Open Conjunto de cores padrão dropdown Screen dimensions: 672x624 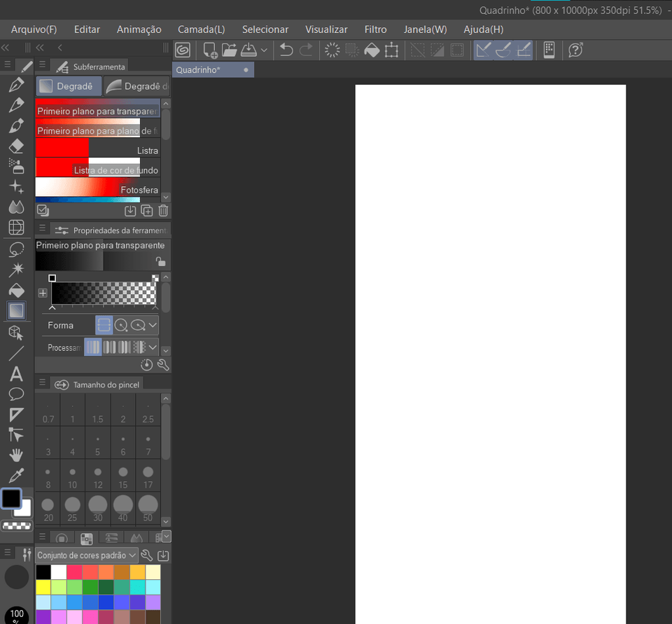tap(87, 555)
